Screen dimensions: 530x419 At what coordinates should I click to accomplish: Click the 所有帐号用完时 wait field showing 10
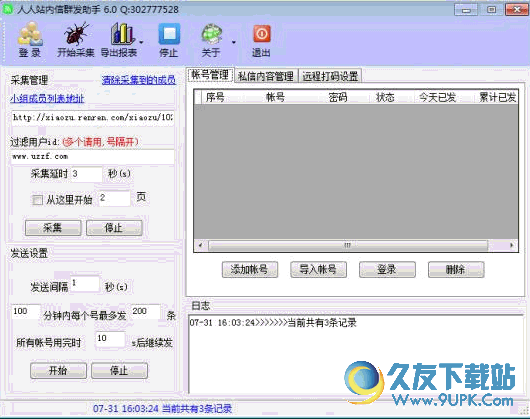point(110,339)
